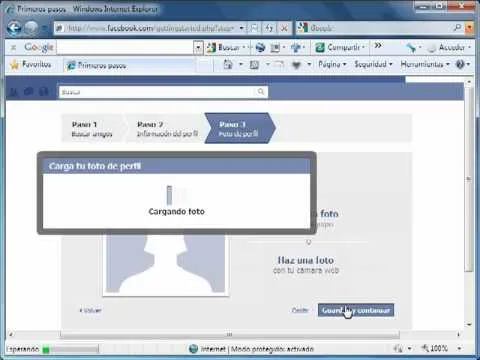Image resolution: width=480 pixels, height=360 pixels.
Task: Click the Volver link
Action: [90, 310]
